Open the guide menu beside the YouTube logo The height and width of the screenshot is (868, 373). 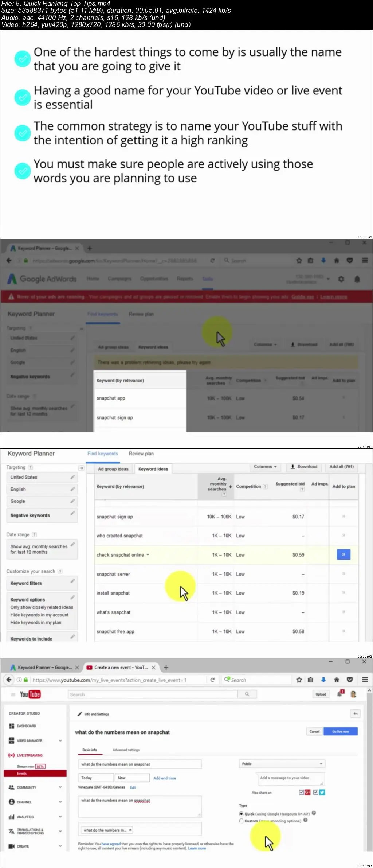coord(13,694)
